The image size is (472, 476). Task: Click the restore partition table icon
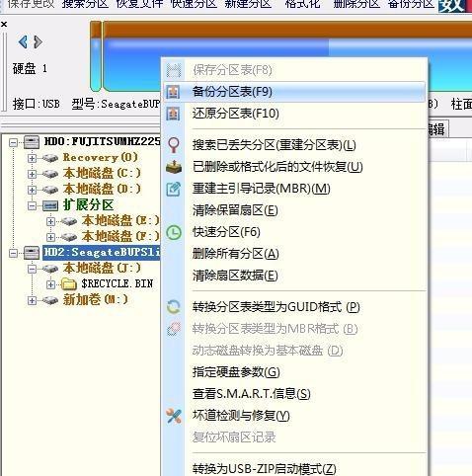coord(173,114)
